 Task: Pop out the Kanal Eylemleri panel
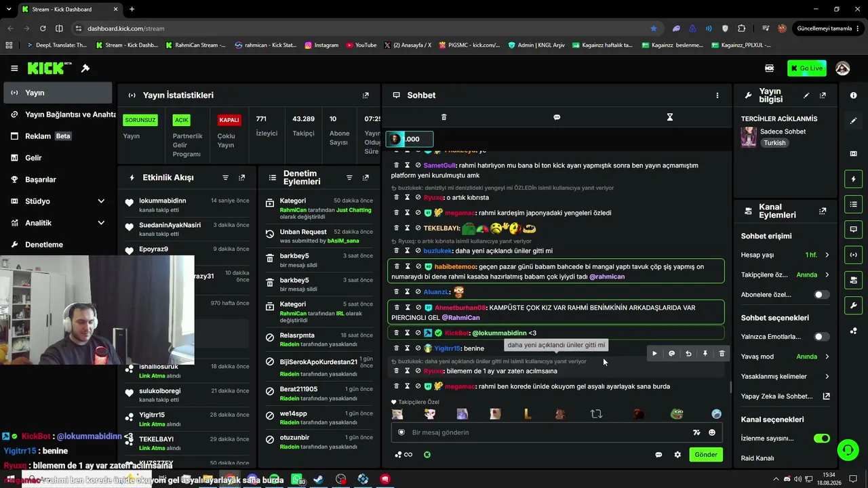click(x=823, y=211)
